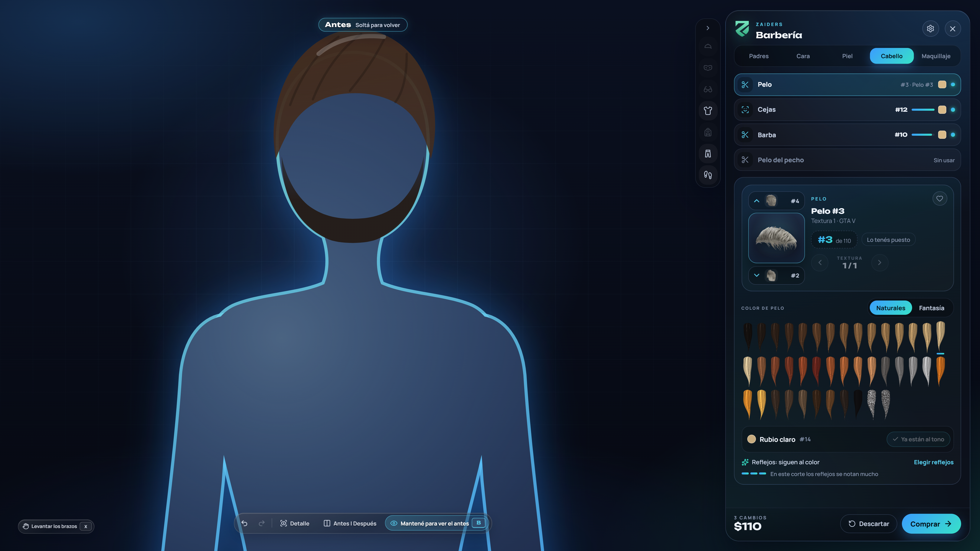Collapse sidebar with the top chevron arrow
This screenshot has height=551, width=980.
708,28
